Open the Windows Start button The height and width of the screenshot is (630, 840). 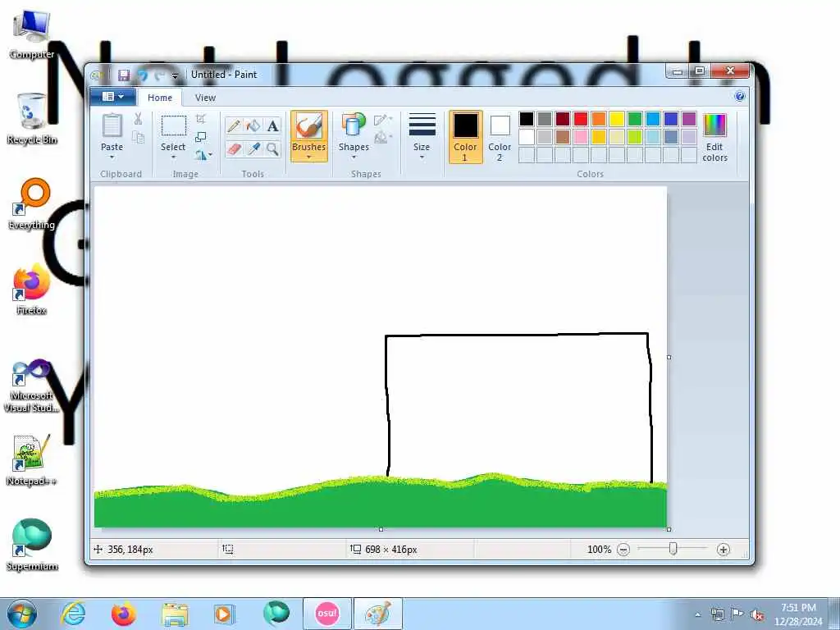pos(22,614)
